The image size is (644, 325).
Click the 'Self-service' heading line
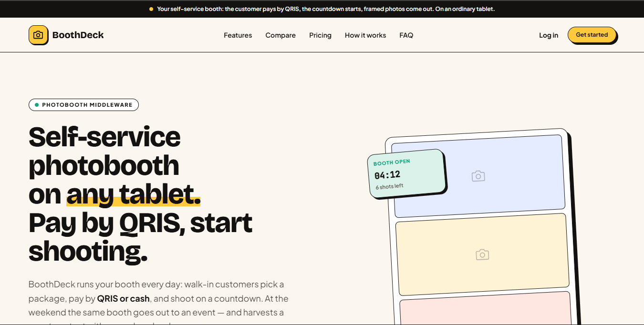[x=104, y=137]
